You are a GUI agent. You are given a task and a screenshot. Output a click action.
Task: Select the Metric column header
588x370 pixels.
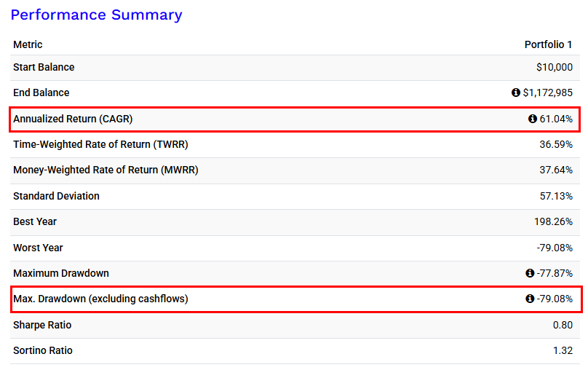28,45
